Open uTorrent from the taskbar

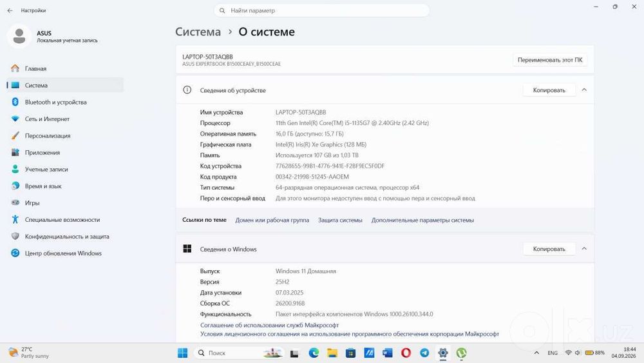coord(461,353)
